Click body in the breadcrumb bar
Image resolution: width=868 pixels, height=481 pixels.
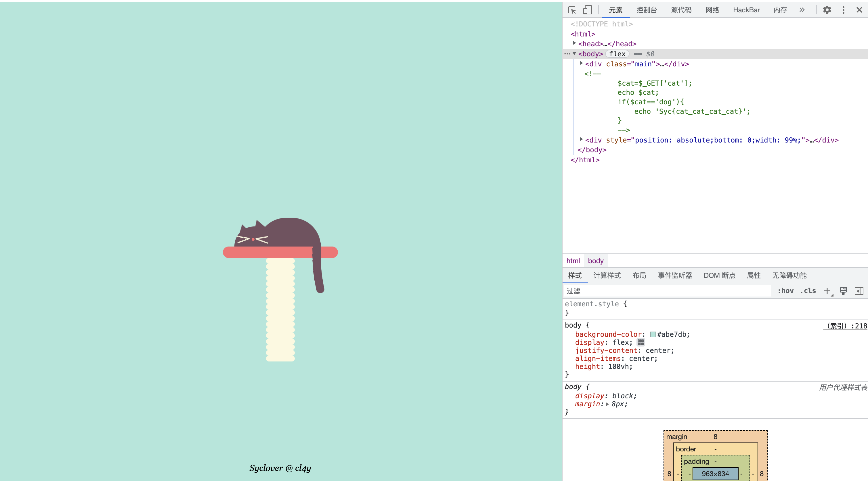(x=595, y=261)
